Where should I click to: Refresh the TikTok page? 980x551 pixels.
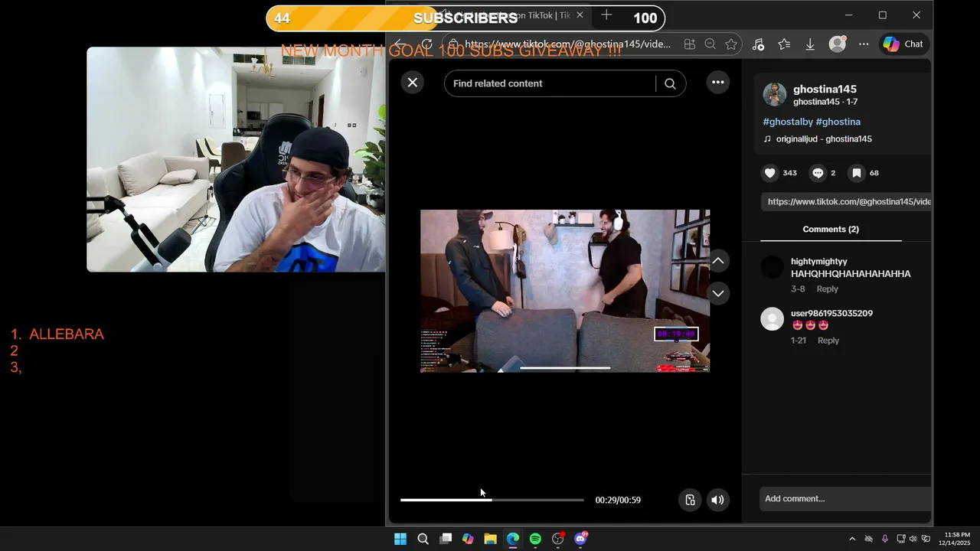pyautogui.click(x=427, y=44)
